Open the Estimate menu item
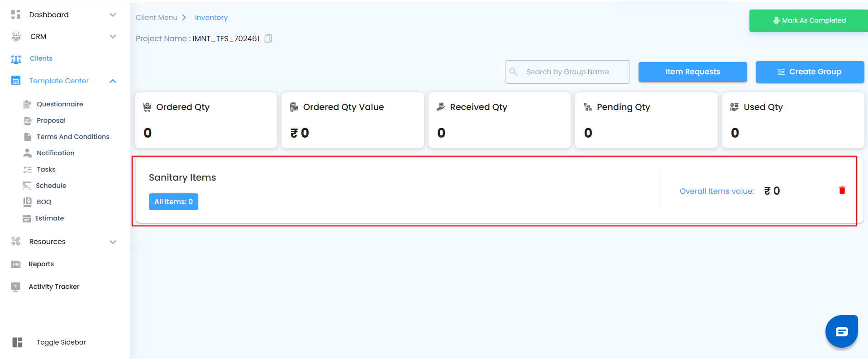This screenshot has width=868, height=359. (49, 218)
